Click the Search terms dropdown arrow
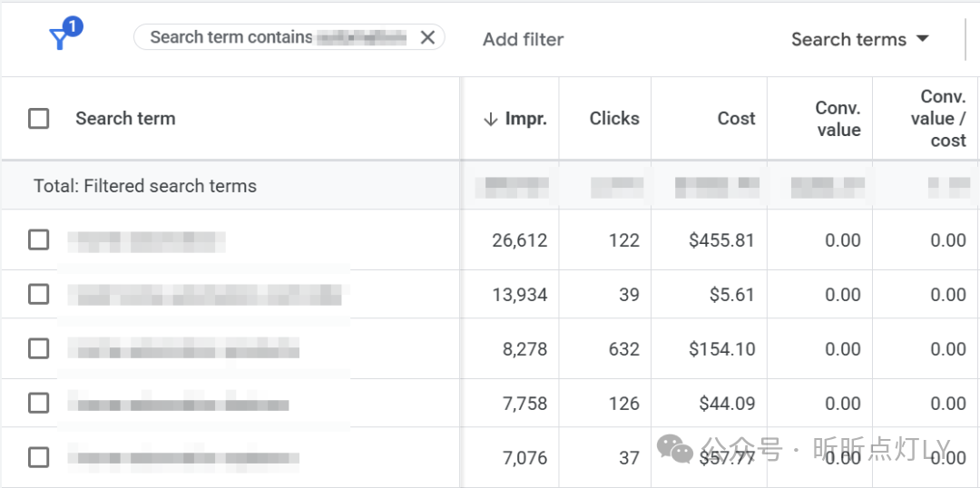 (923, 39)
